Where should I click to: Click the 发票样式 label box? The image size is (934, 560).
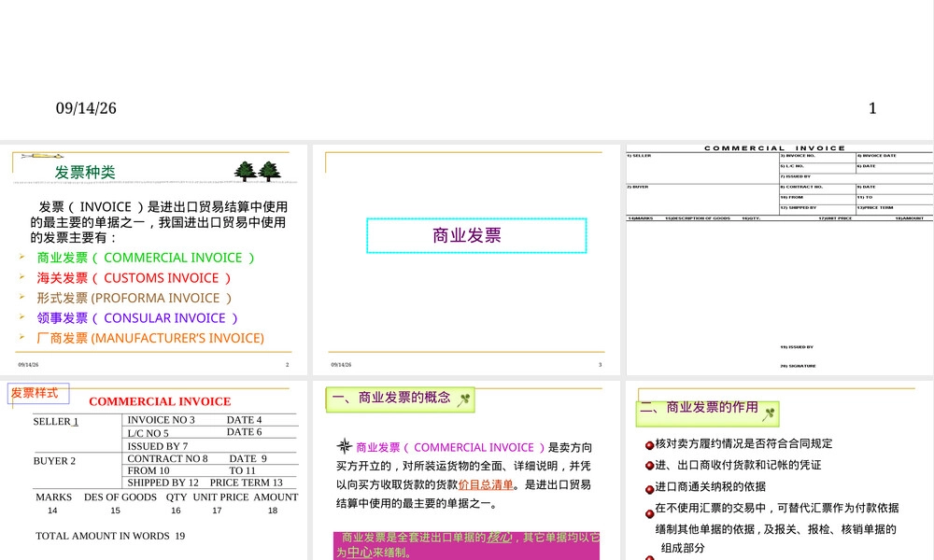coord(38,393)
